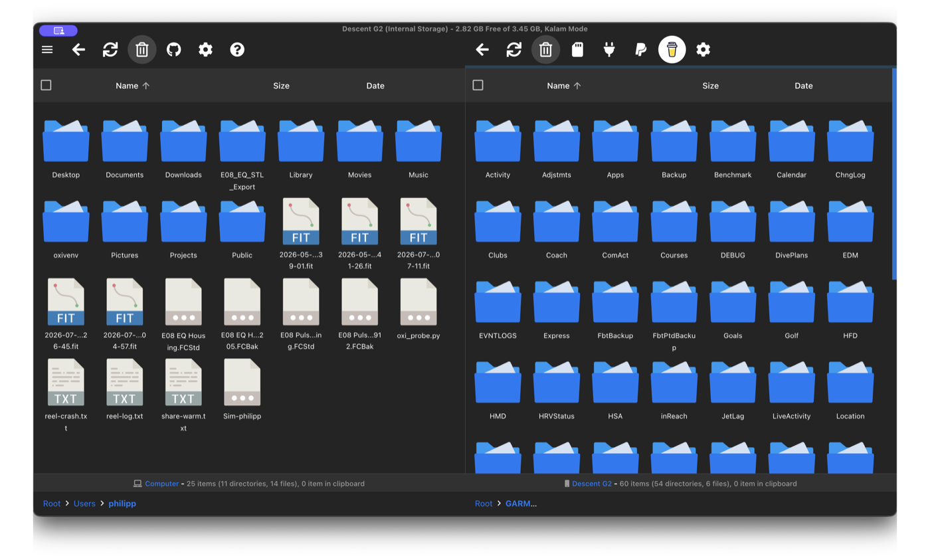Select all items checkbox in Computer pane
930x560 pixels.
46,85
